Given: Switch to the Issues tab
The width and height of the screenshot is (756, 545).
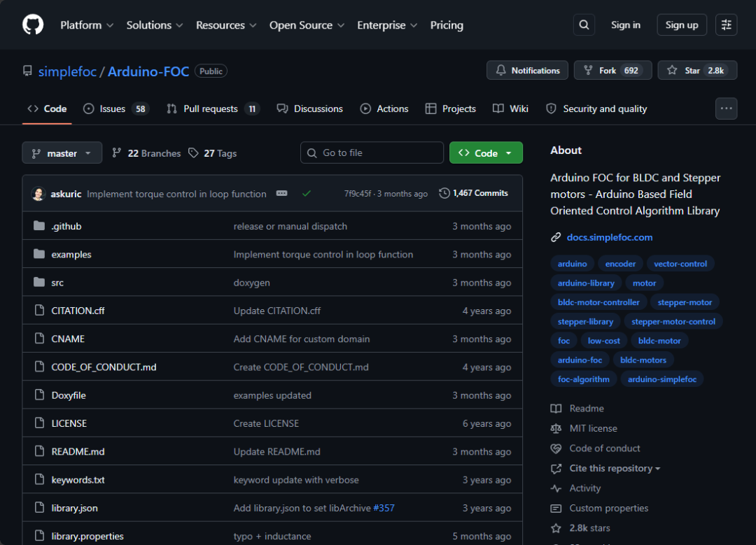Looking at the screenshot, I should click(115, 109).
